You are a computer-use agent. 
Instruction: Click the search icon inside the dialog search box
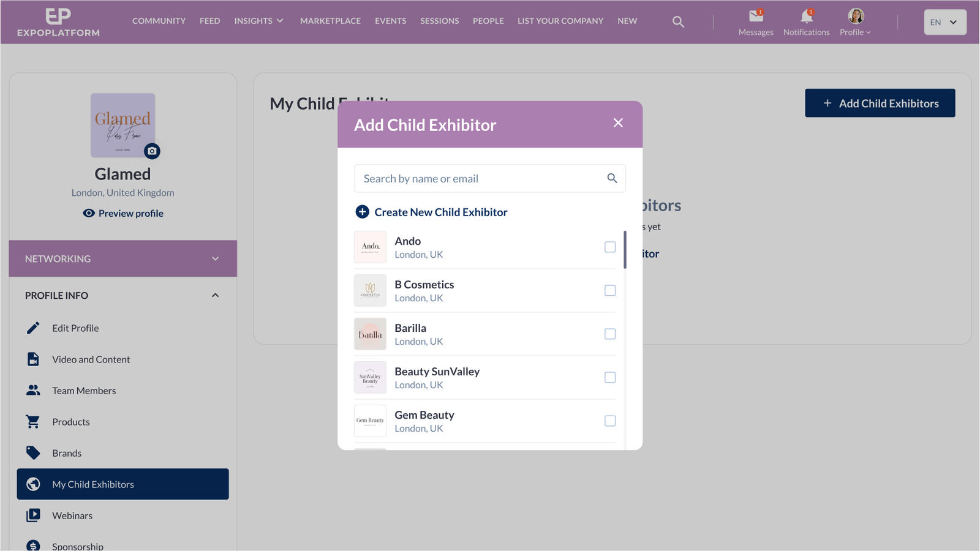click(x=612, y=178)
